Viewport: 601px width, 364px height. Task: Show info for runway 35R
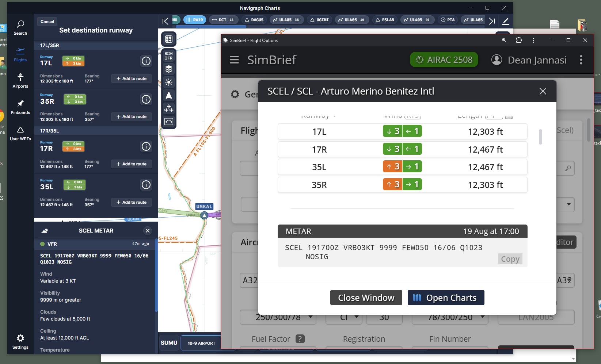click(146, 99)
